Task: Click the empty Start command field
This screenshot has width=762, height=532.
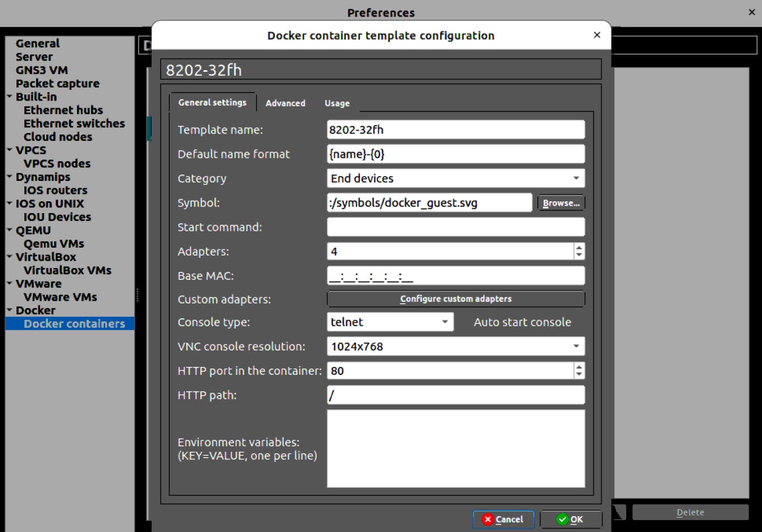Action: [455, 227]
